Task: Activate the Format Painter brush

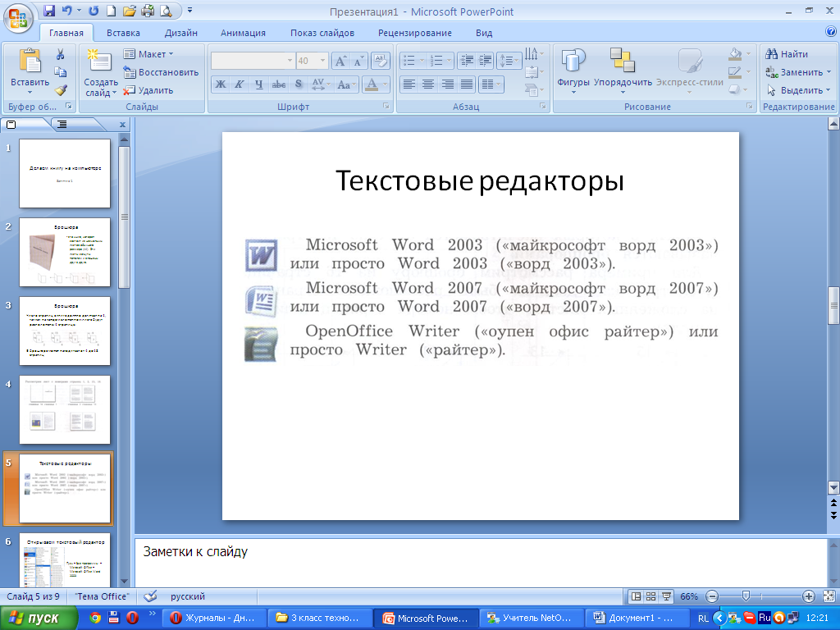Action: coord(60,90)
